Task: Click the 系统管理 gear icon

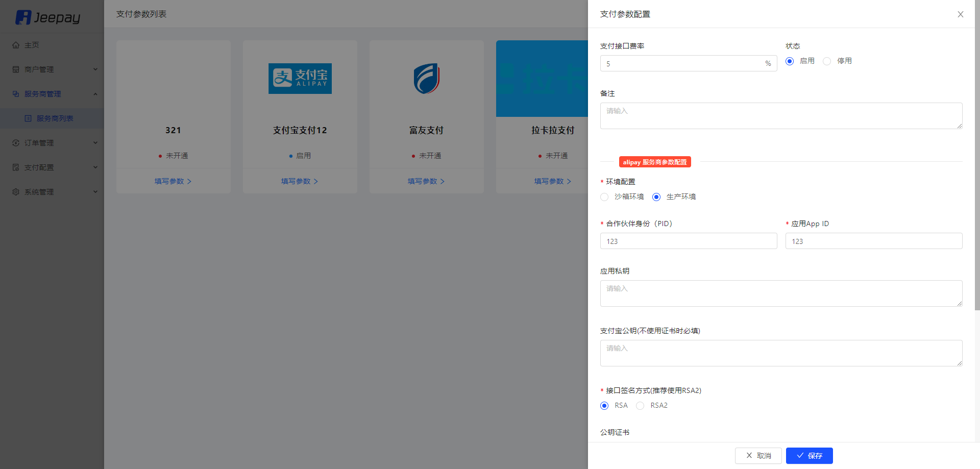Action: coord(16,192)
